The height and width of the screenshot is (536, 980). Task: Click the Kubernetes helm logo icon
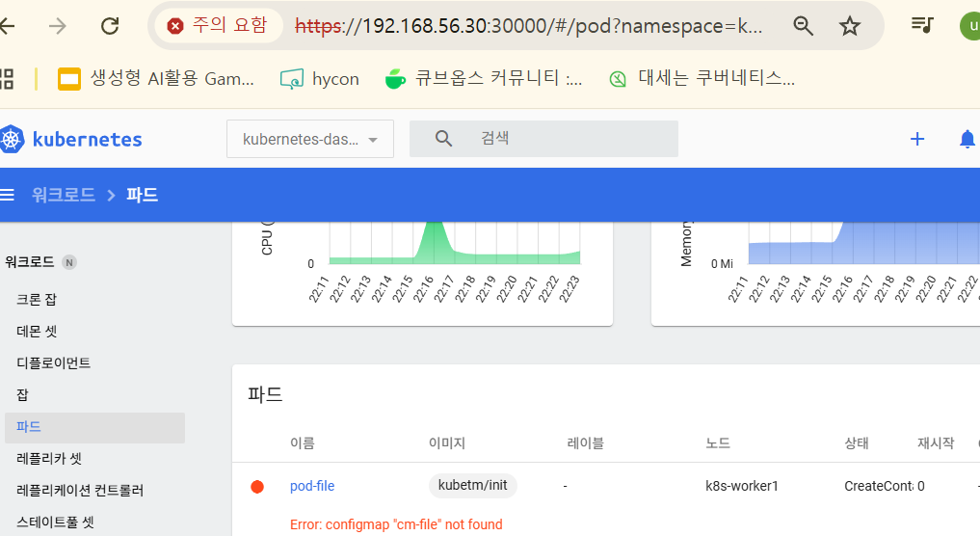(x=12, y=139)
